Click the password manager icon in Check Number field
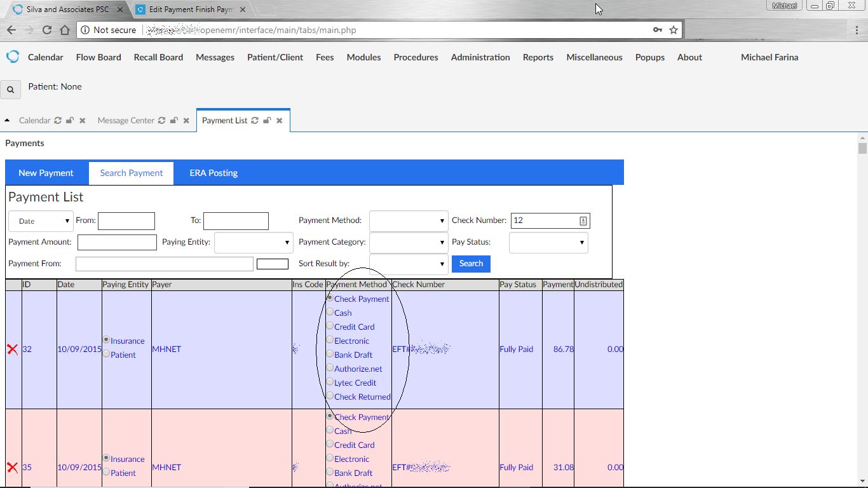The image size is (868, 488). tap(583, 220)
